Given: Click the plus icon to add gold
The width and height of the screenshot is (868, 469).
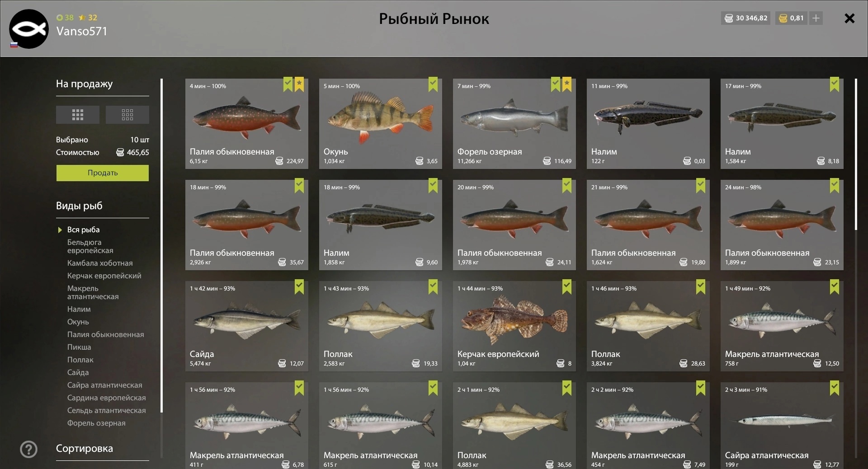Looking at the screenshot, I should (816, 18).
